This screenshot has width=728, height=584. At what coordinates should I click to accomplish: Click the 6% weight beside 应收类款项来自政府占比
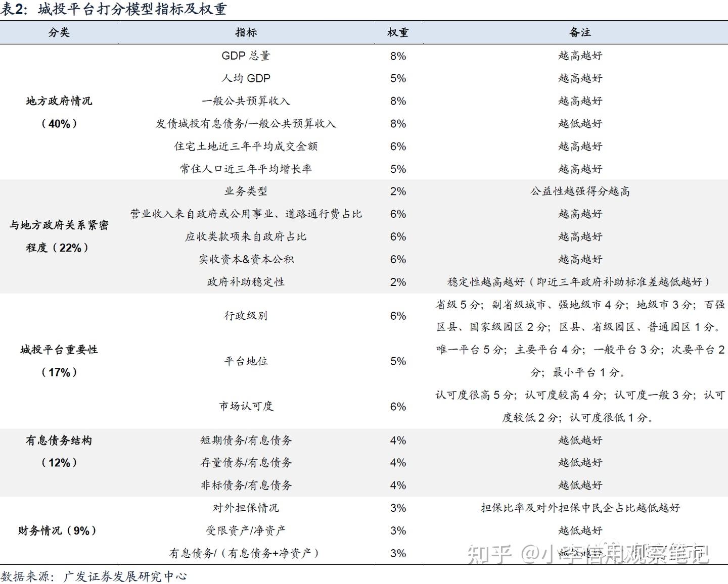[x=398, y=237]
